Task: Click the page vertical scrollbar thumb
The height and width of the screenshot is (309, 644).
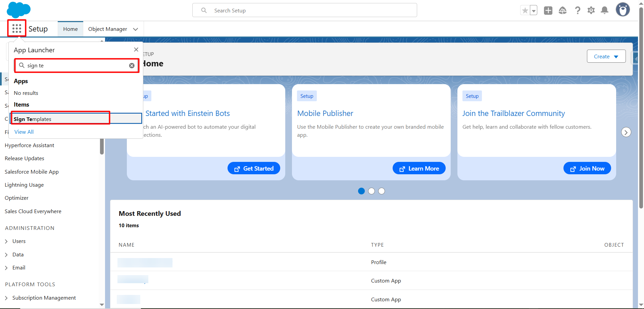Action: (641, 107)
